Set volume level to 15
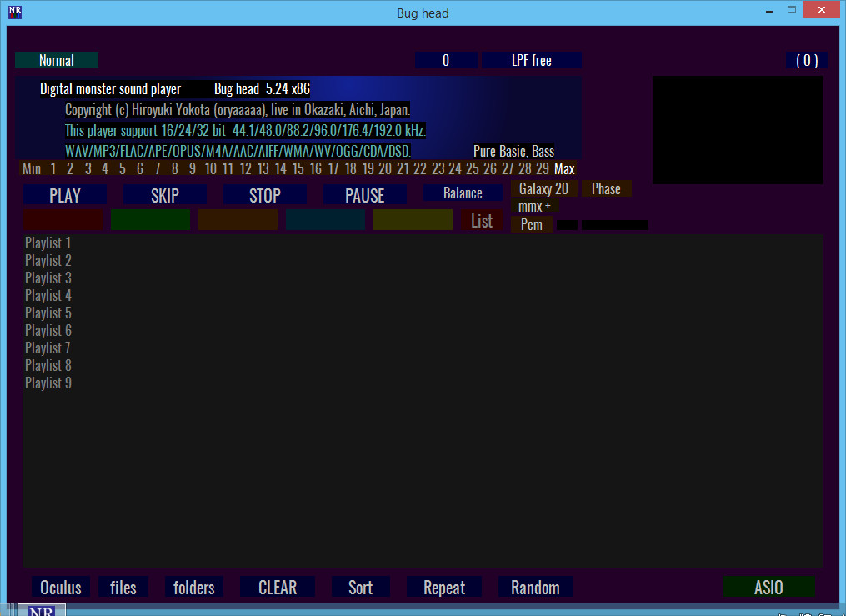Image resolution: width=846 pixels, height=616 pixels. (298, 168)
